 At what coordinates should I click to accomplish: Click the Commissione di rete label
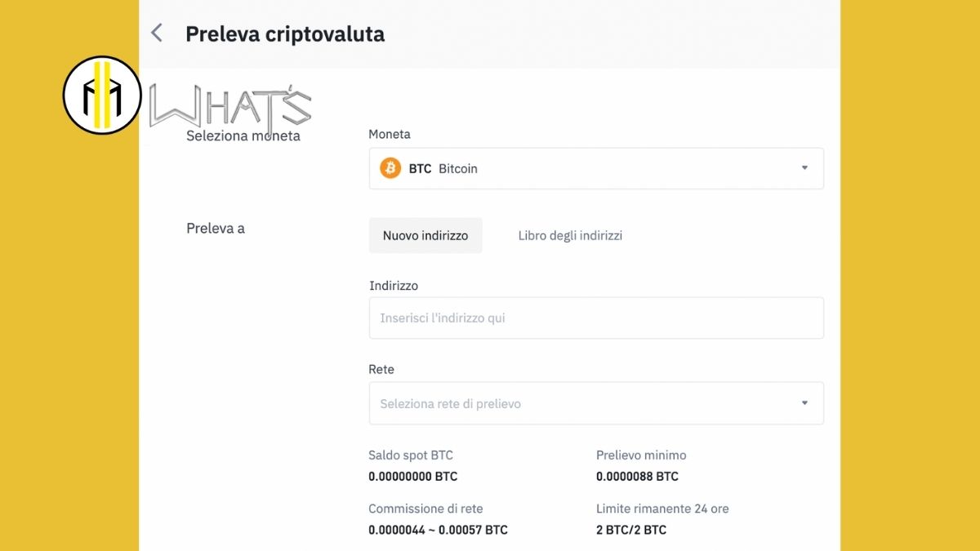pos(425,509)
